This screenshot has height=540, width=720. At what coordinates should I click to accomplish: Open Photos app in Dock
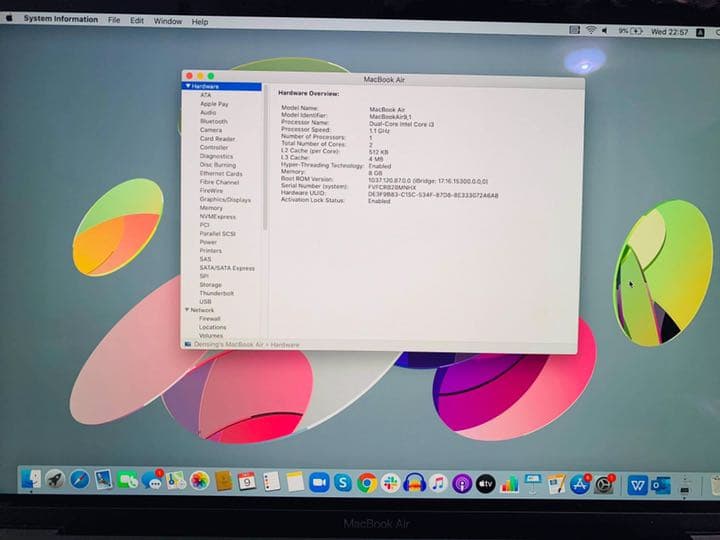coord(200,481)
